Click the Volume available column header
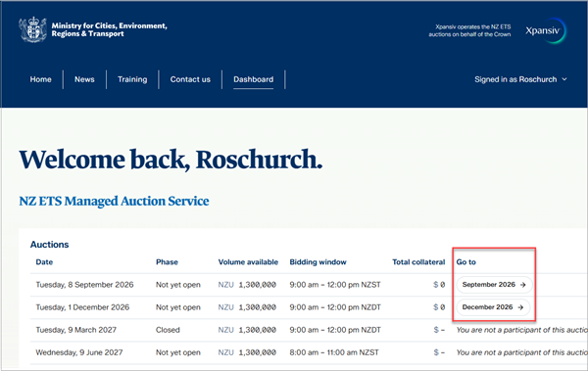 tap(248, 262)
